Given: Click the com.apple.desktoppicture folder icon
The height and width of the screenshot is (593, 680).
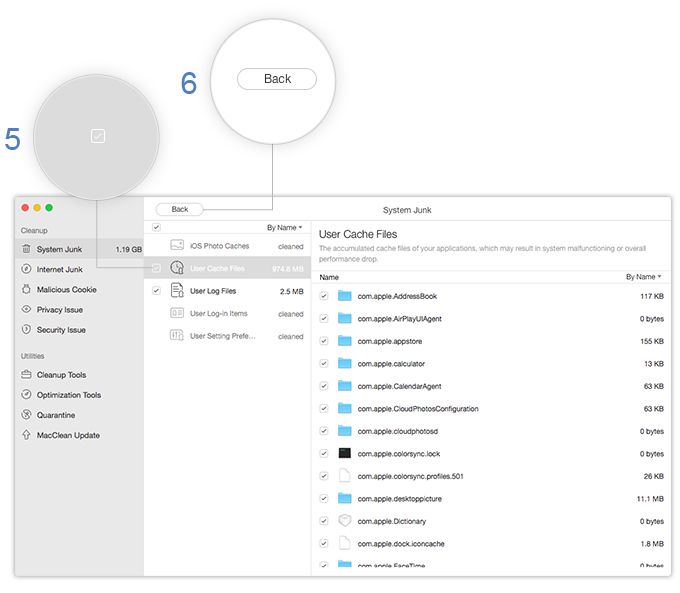Looking at the screenshot, I should click(345, 498).
